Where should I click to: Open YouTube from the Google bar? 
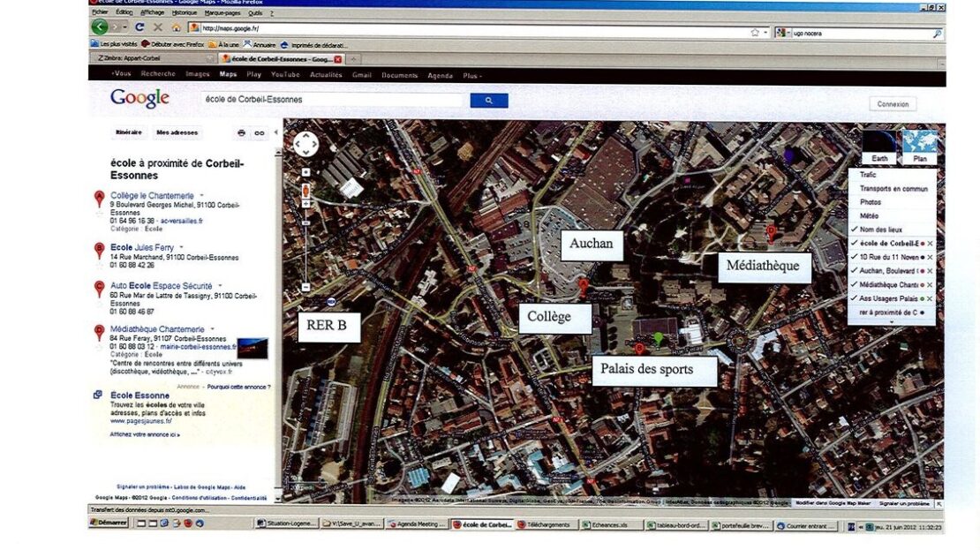(x=285, y=74)
